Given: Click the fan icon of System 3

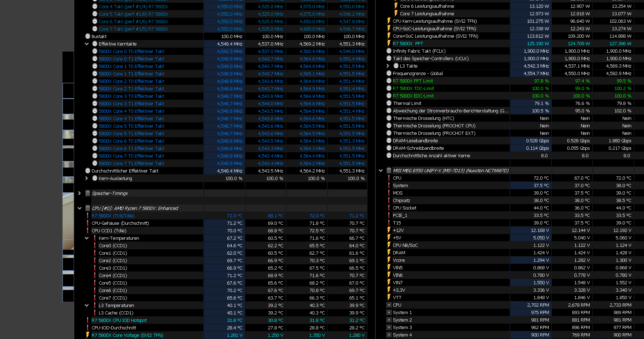Looking at the screenshot, I should [389, 327].
